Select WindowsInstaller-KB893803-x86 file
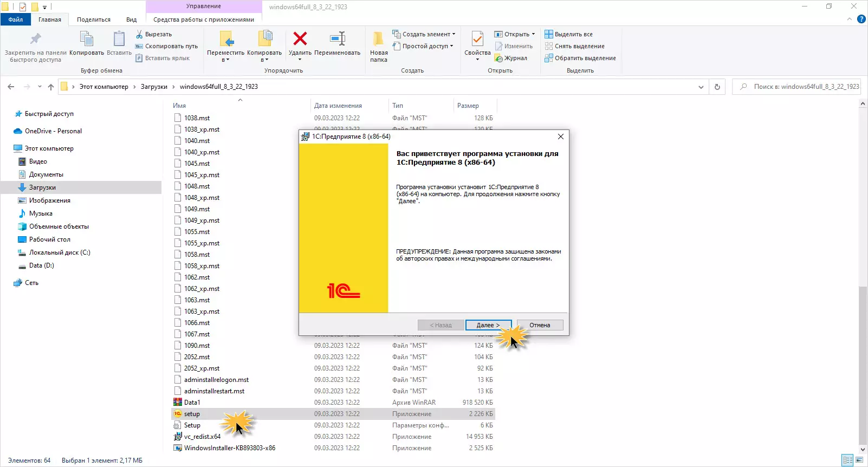Image resolution: width=868 pixels, height=467 pixels. (x=333, y=448)
